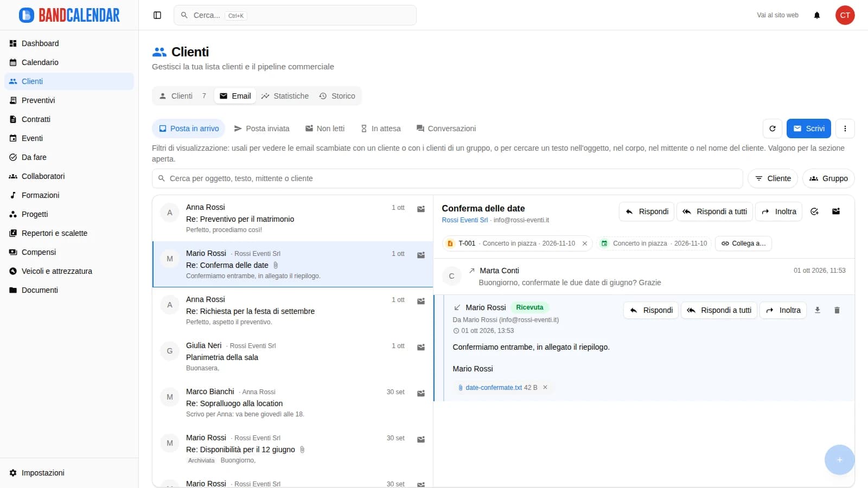Focus the global Cerca search box
This screenshot has height=488, width=868.
coord(295,15)
